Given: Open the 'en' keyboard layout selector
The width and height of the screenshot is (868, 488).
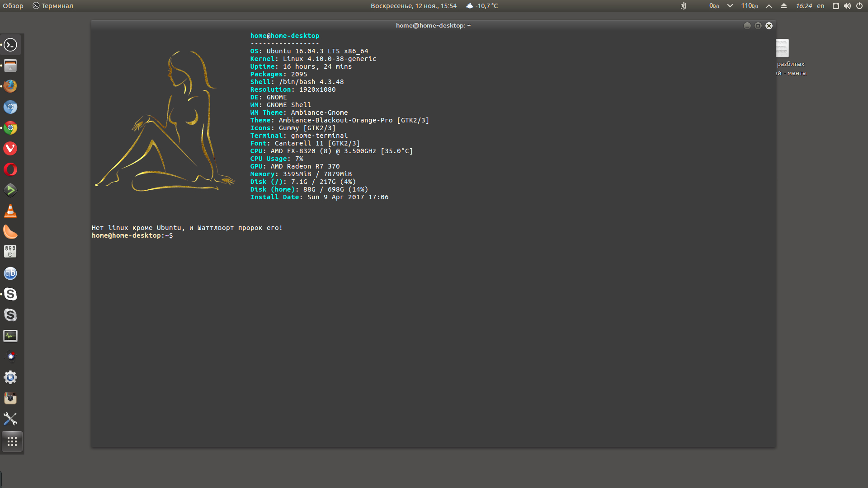Looking at the screenshot, I should (821, 6).
